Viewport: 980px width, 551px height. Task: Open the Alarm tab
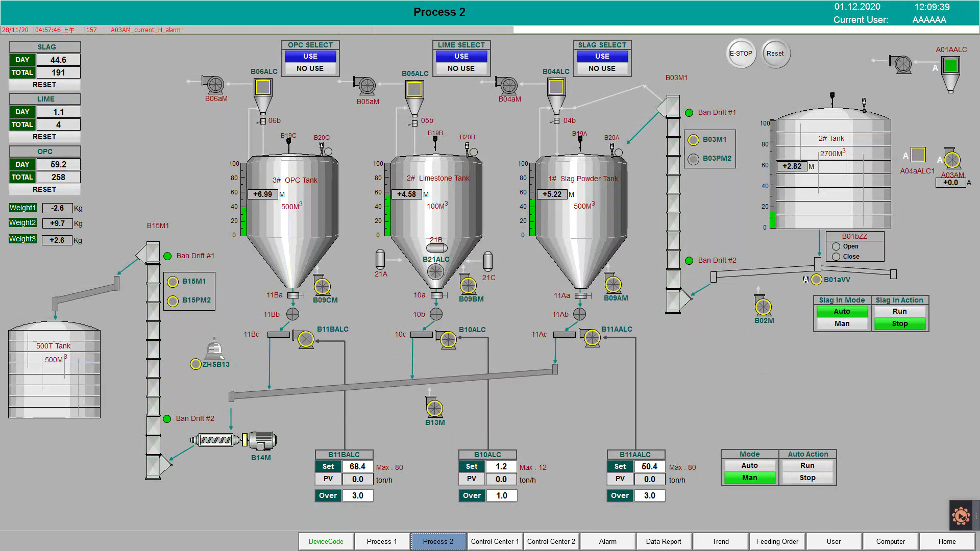607,541
